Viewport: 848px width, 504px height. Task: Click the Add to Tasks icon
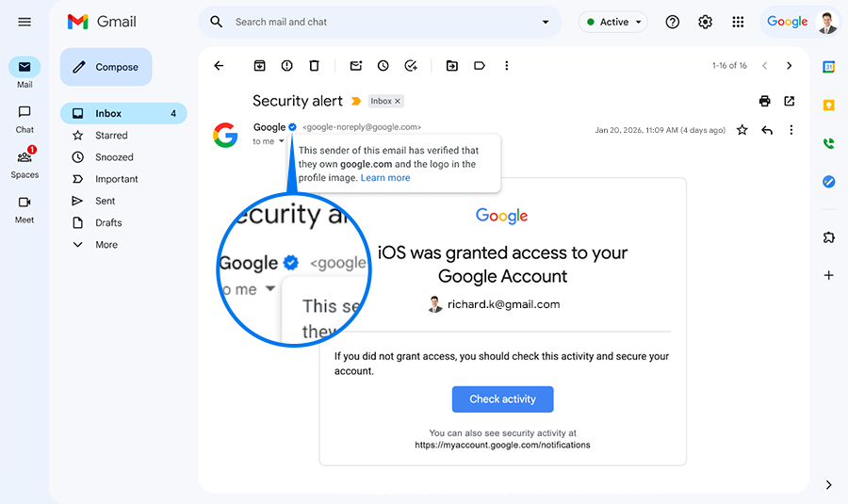click(411, 66)
